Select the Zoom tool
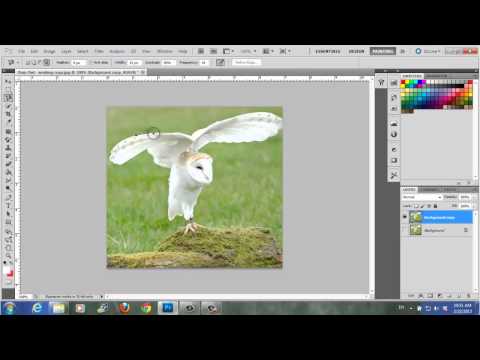Screen dimensions: 480x360 (8, 256)
